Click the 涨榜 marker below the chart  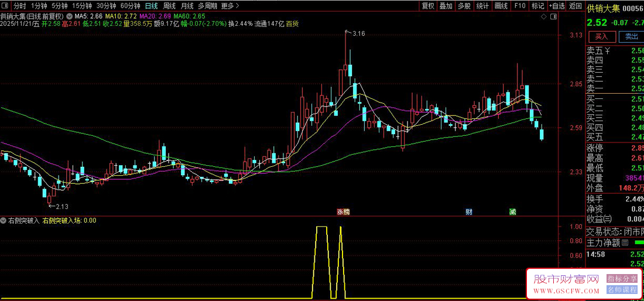point(343,211)
